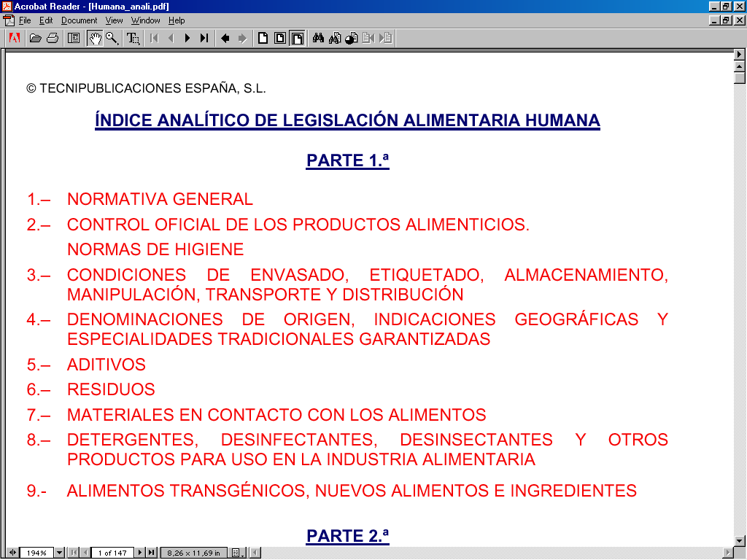Next page arrow in status bar
The height and width of the screenshot is (560, 747).
(140, 553)
